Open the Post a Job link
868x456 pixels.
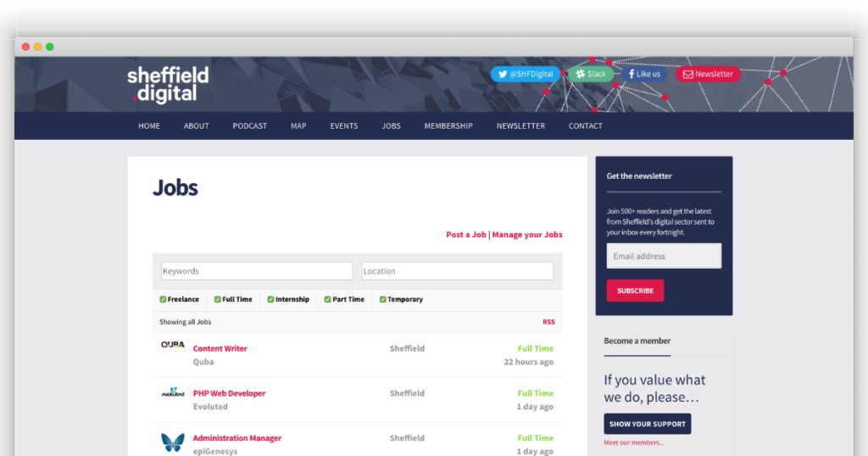tap(466, 235)
